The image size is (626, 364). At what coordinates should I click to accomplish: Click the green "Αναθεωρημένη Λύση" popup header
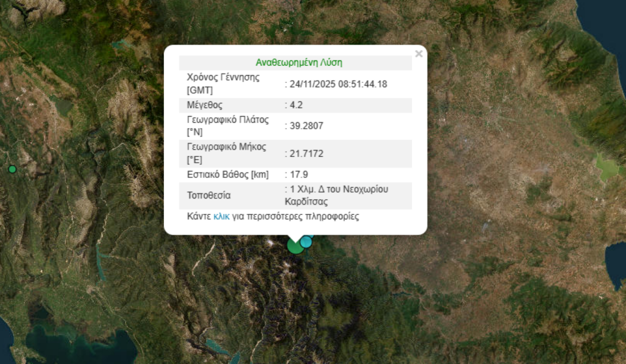(x=298, y=62)
